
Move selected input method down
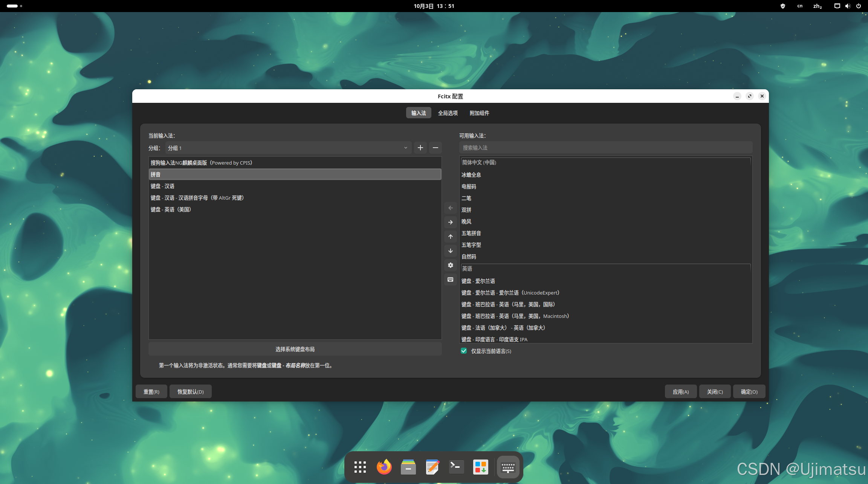(x=450, y=251)
